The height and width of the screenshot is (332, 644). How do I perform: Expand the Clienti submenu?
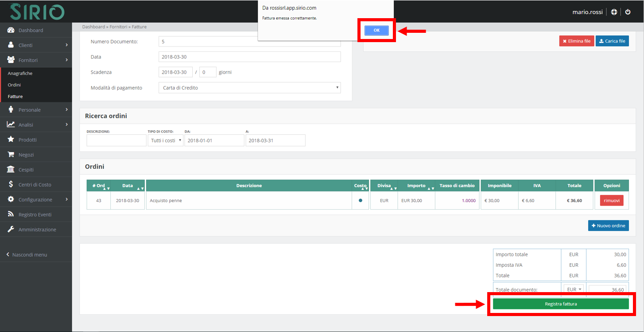click(35, 45)
